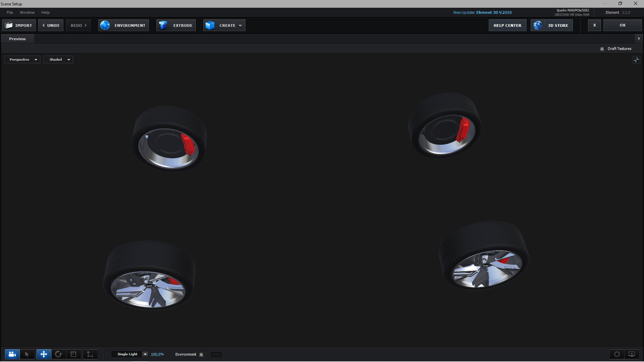Open the Create primitives dropdown
The image size is (644, 362).
click(x=240, y=25)
